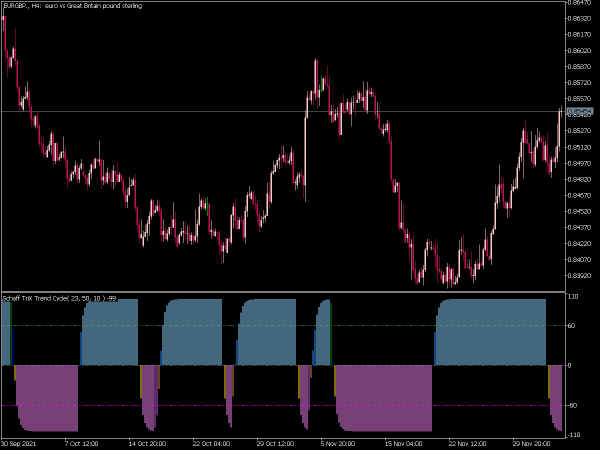Select the magenta dashed -60 level line
Screen dimensions: 600x450
click(283, 405)
